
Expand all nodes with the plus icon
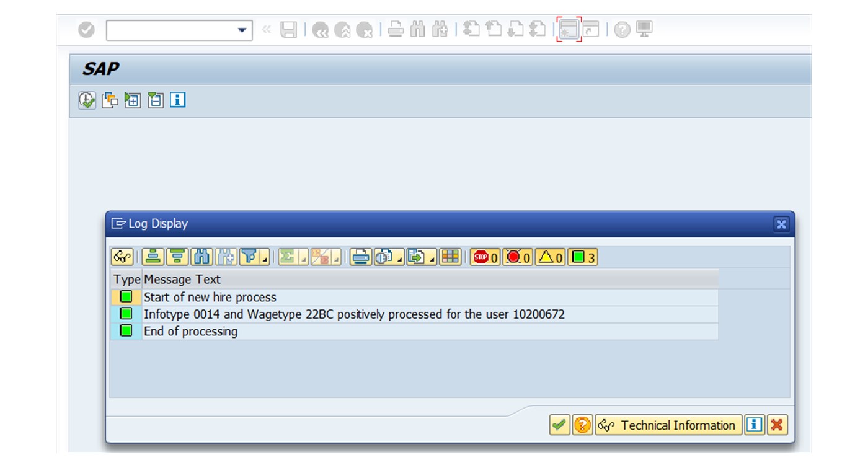pyautogui.click(x=132, y=100)
